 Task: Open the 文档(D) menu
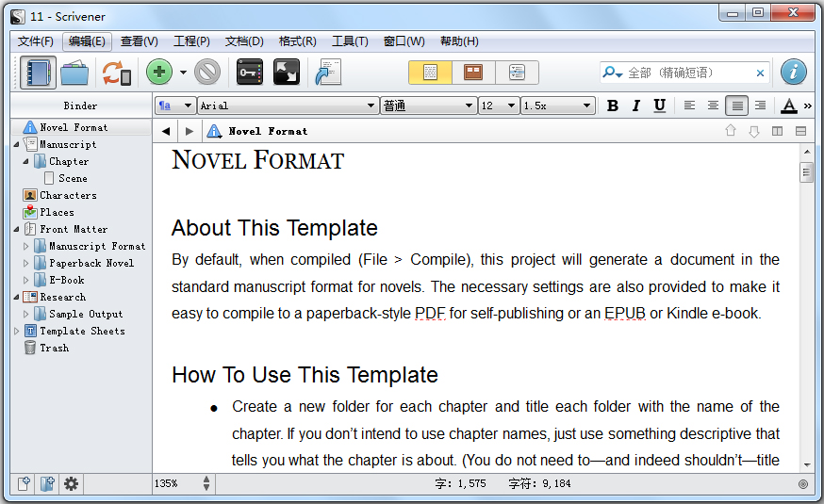[244, 41]
